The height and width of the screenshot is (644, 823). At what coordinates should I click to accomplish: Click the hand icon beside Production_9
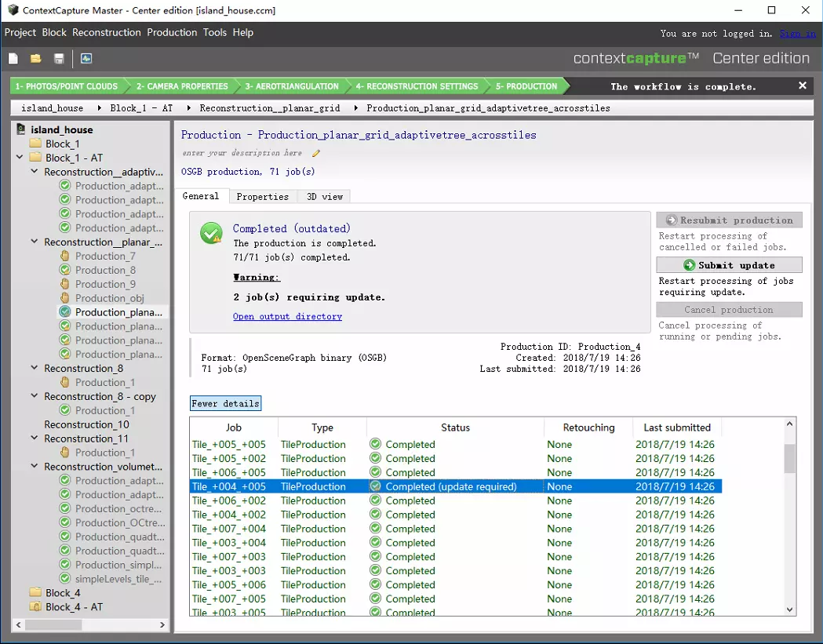click(64, 284)
